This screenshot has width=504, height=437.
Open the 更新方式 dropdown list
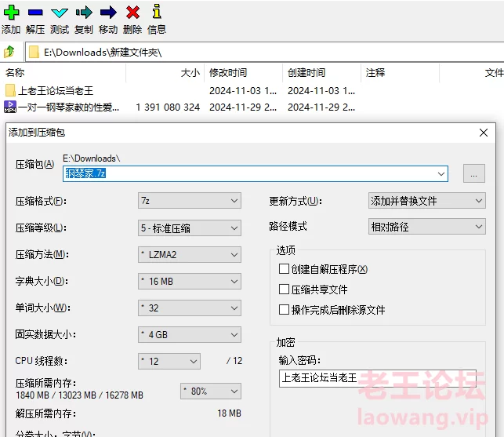[426, 201]
